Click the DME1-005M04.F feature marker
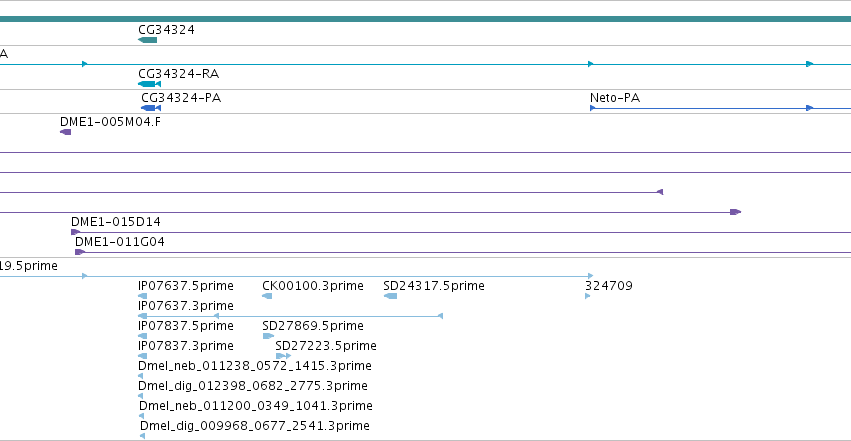The image size is (851, 441). tap(66, 132)
